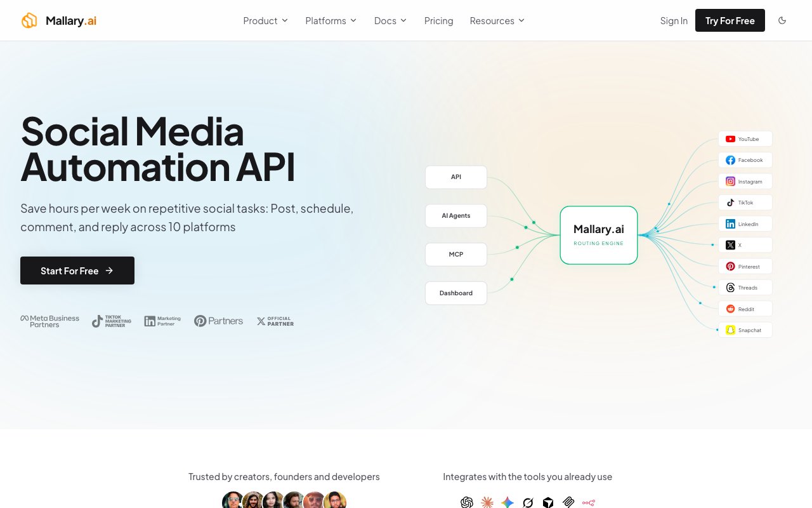Viewport: 812px width, 508px height.
Task: Click the X Official Partner badge
Action: pyautogui.click(x=275, y=321)
